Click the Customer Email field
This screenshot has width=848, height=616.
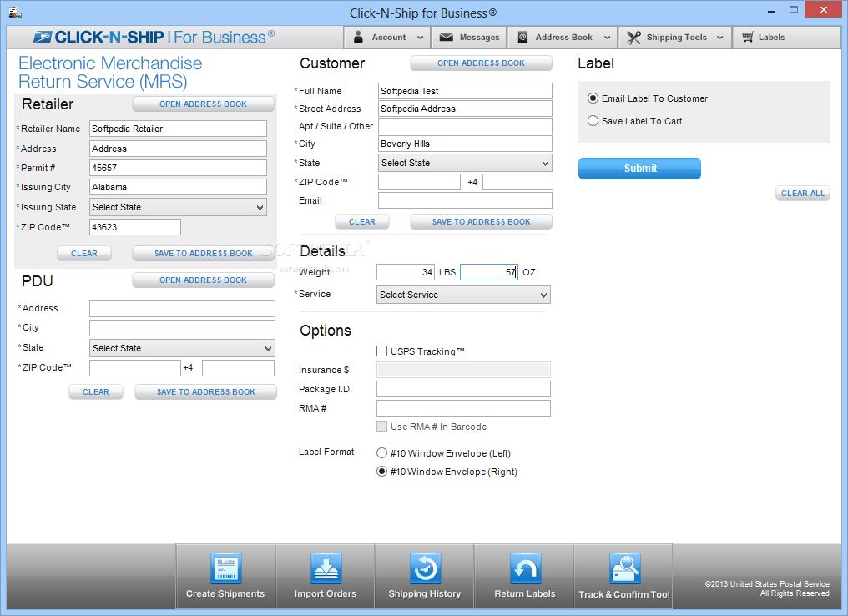(x=465, y=200)
